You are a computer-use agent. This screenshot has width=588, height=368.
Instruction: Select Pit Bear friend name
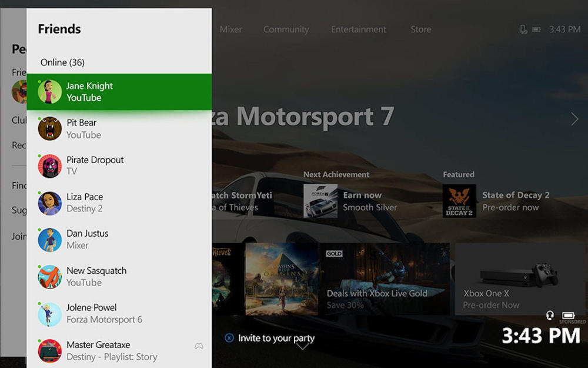tap(81, 122)
